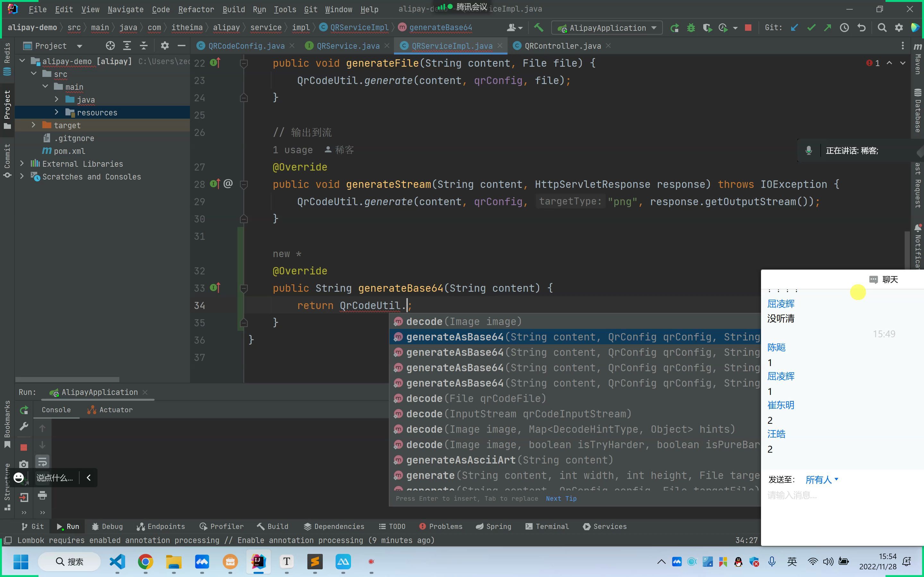
Task: Click the rerun icon in the Run panel
Action: 24,410
